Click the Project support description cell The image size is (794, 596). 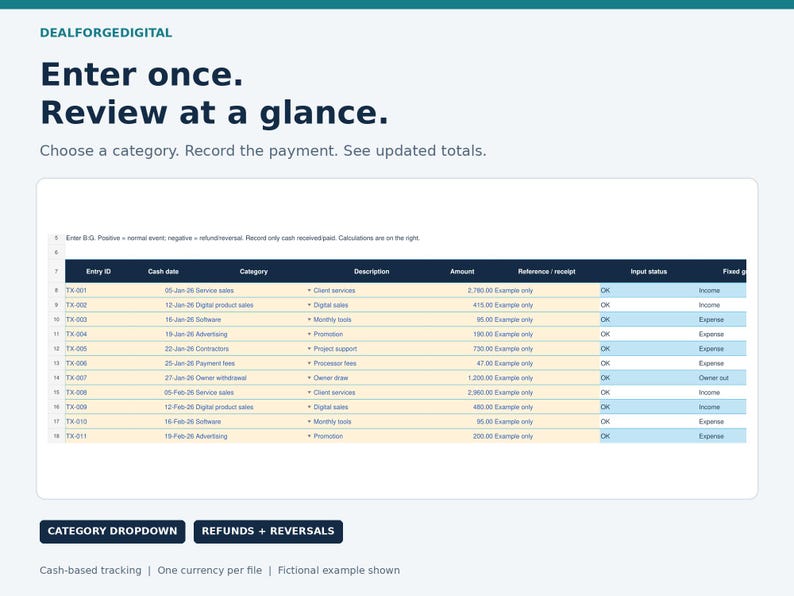click(335, 349)
